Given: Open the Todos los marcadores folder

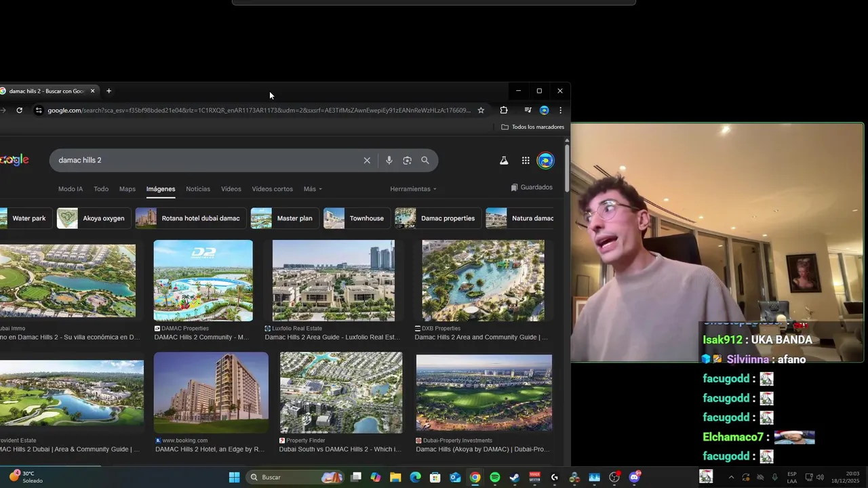Looking at the screenshot, I should coord(532,127).
